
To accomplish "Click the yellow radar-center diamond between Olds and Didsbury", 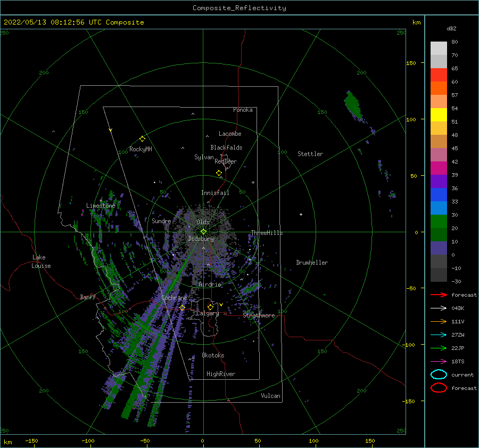I will [203, 232].
